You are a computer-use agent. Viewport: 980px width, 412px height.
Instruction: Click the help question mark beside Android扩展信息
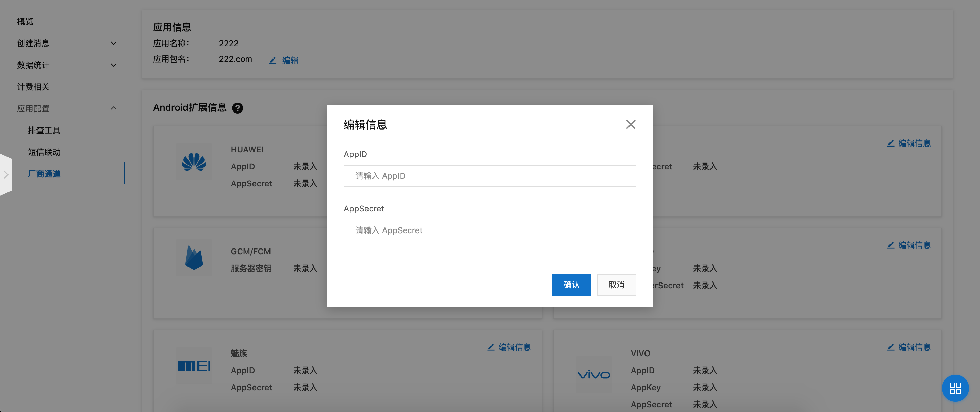coord(238,108)
